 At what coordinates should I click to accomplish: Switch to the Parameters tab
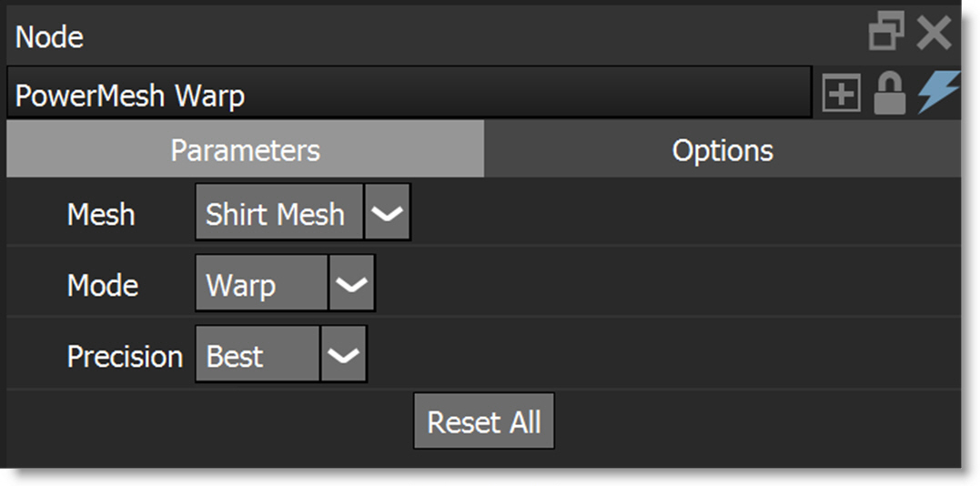(x=245, y=150)
